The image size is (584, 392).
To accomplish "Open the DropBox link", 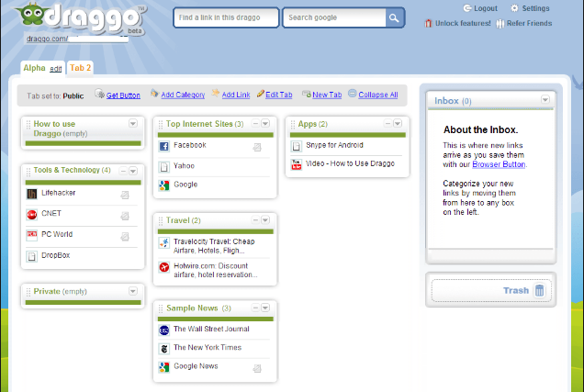I will [55, 255].
